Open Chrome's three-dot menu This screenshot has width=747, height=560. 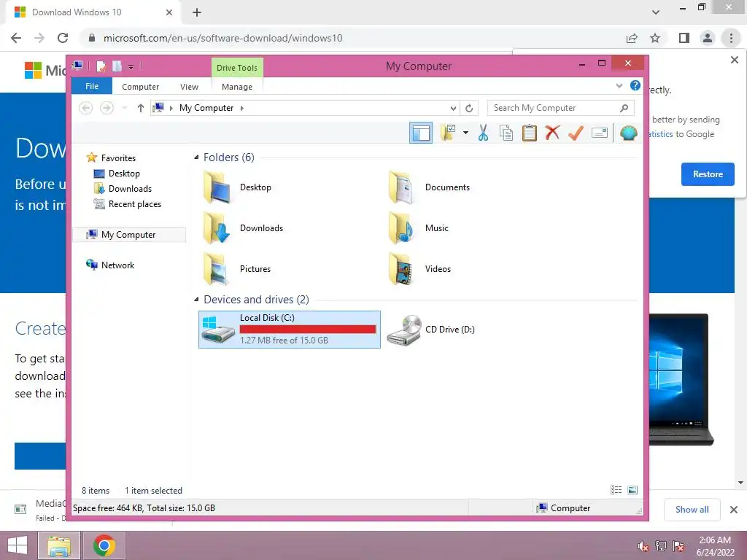pyautogui.click(x=731, y=38)
